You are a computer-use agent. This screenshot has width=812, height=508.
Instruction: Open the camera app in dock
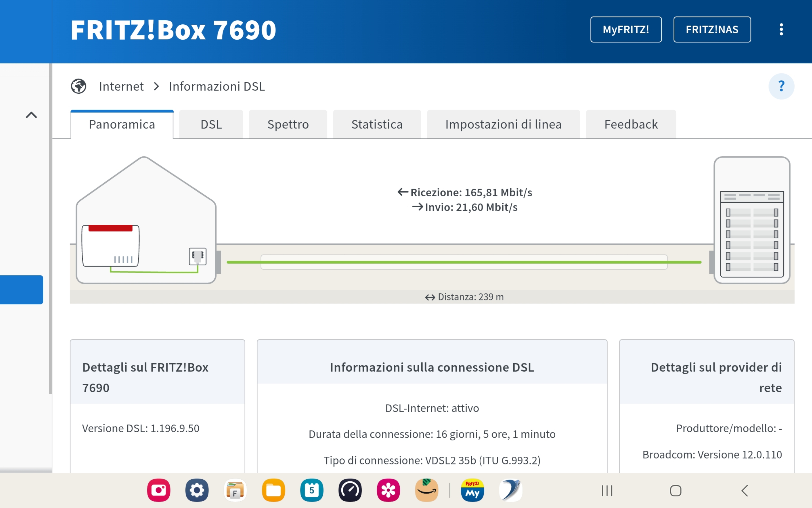click(159, 490)
